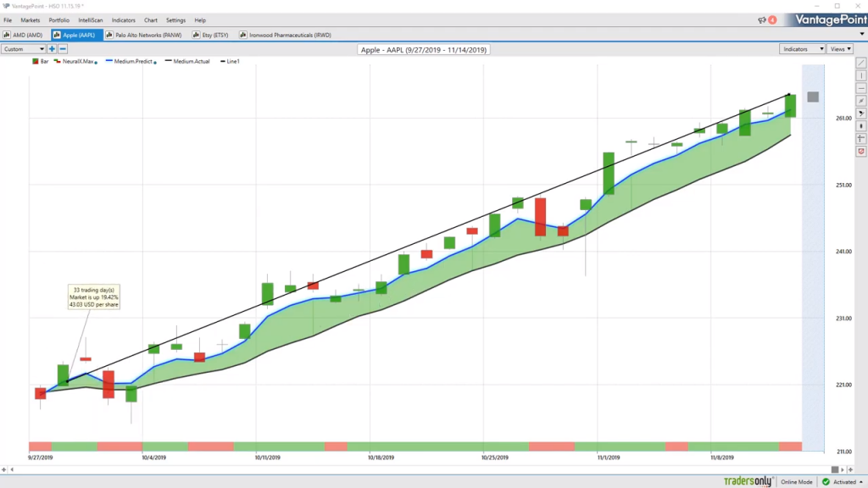Image resolution: width=868 pixels, height=488 pixels.
Task: Click the chart icon on AMD tab
Action: pyautogui.click(x=7, y=35)
